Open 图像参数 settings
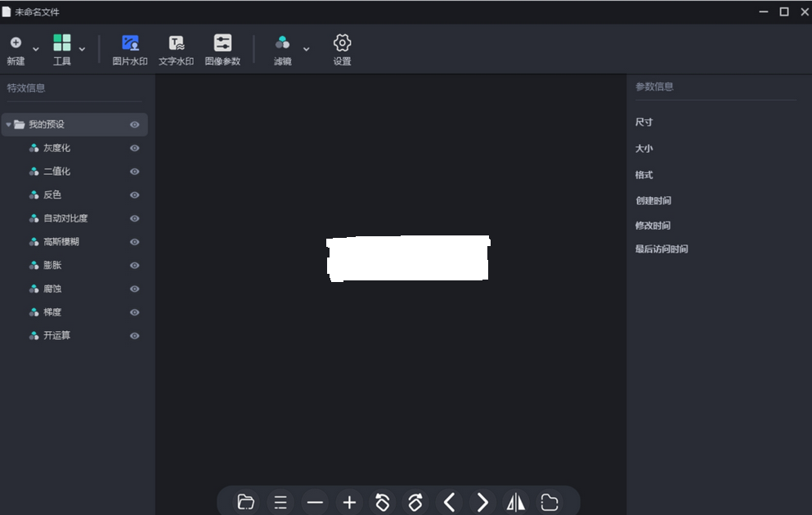 pos(222,50)
